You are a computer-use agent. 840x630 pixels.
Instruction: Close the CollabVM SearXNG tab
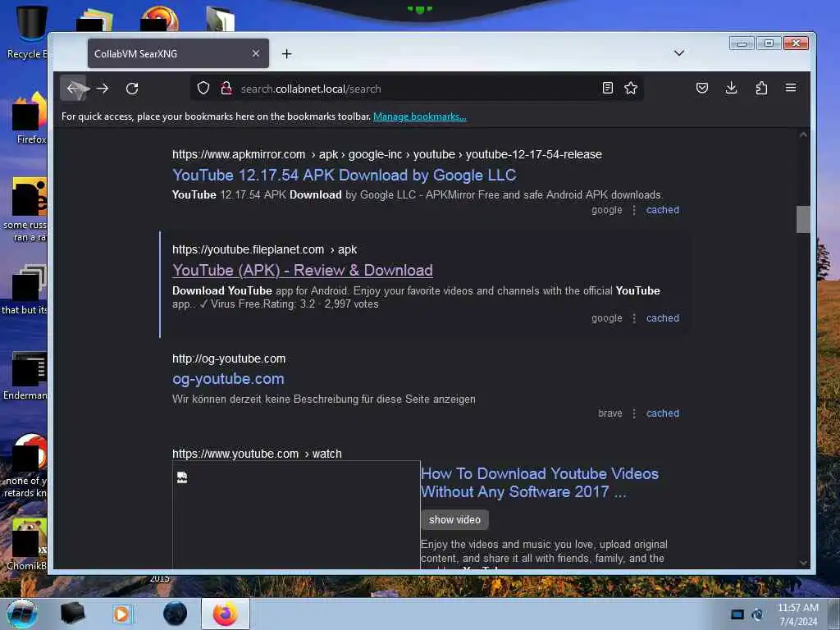coord(256,53)
